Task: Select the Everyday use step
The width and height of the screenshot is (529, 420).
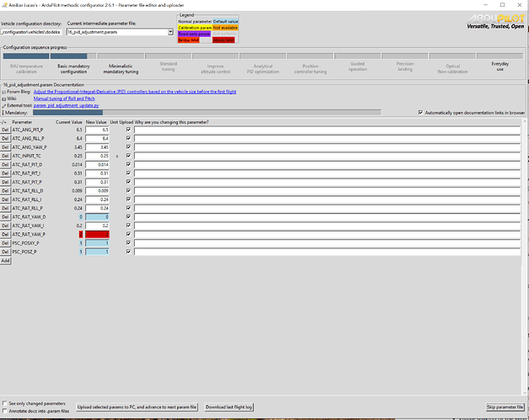Action: tap(500, 66)
